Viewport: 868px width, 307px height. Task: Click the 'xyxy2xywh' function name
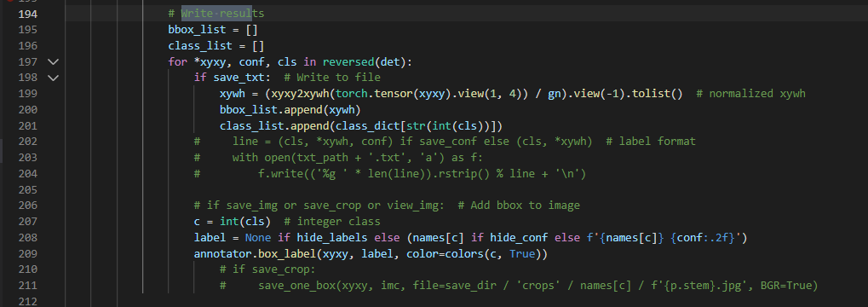click(300, 94)
